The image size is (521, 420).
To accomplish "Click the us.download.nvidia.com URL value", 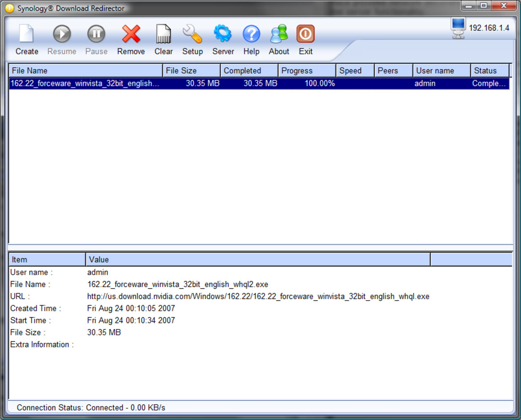I will [x=258, y=296].
